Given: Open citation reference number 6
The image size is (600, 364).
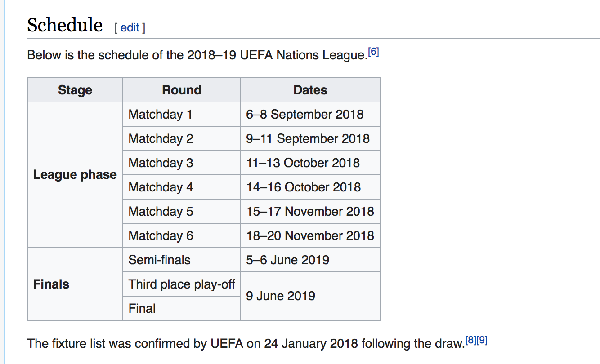Looking at the screenshot, I should [x=373, y=52].
